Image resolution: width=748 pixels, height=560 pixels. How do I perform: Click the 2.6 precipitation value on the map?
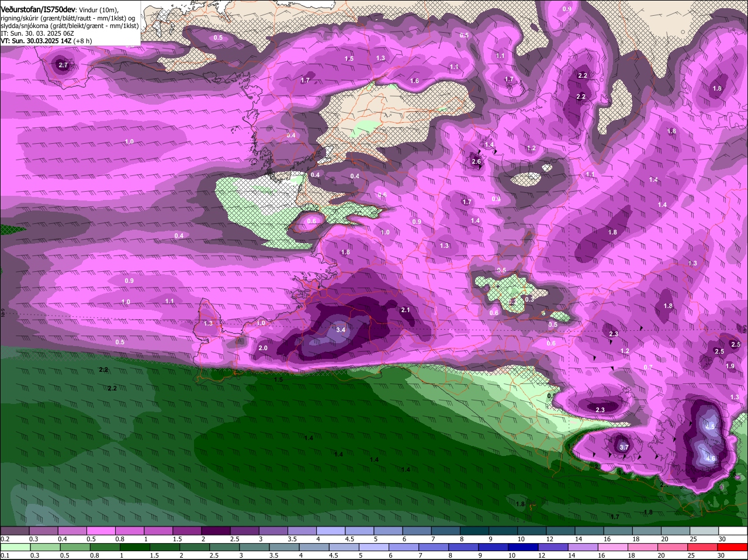click(x=476, y=162)
